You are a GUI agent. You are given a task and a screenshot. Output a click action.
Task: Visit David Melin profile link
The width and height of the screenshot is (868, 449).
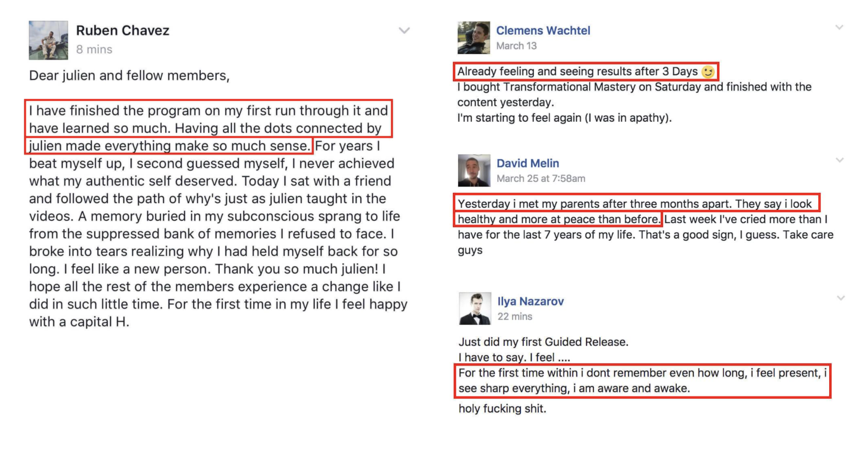click(x=528, y=163)
